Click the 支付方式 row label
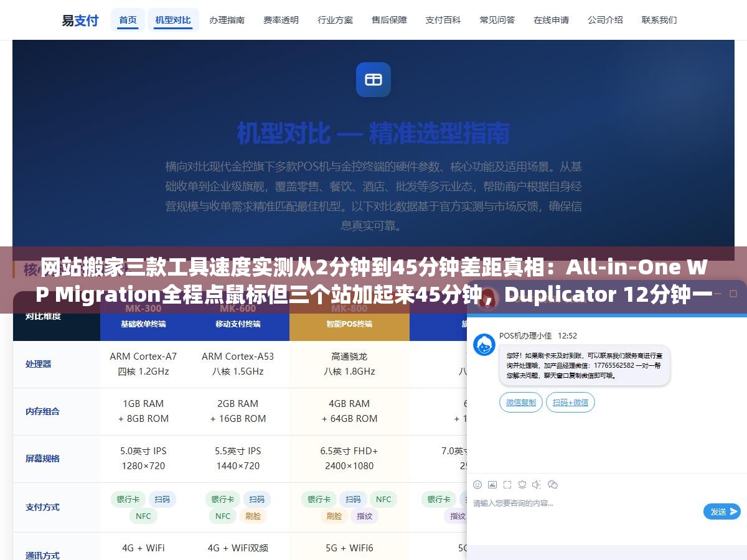747x560 pixels. pyautogui.click(x=42, y=507)
